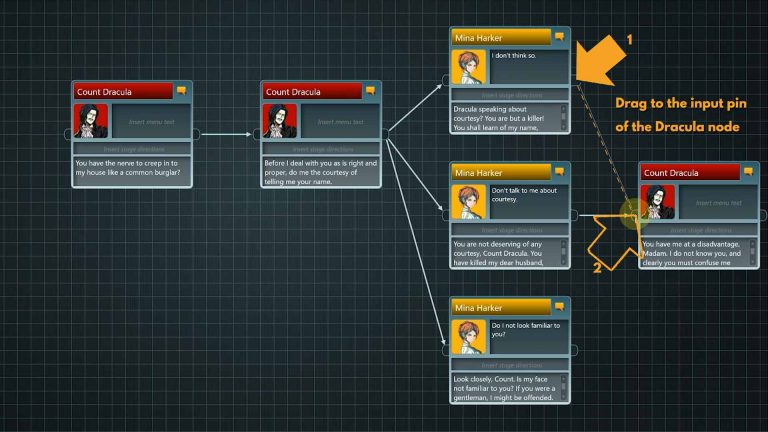Select Mina portrait beside 'Do I not look familiar to you?'
The image size is (768, 432).
pyautogui.click(x=469, y=337)
